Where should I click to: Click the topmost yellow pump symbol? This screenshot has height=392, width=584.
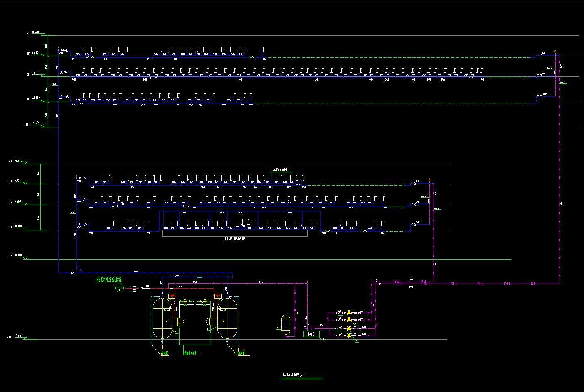(x=349, y=312)
